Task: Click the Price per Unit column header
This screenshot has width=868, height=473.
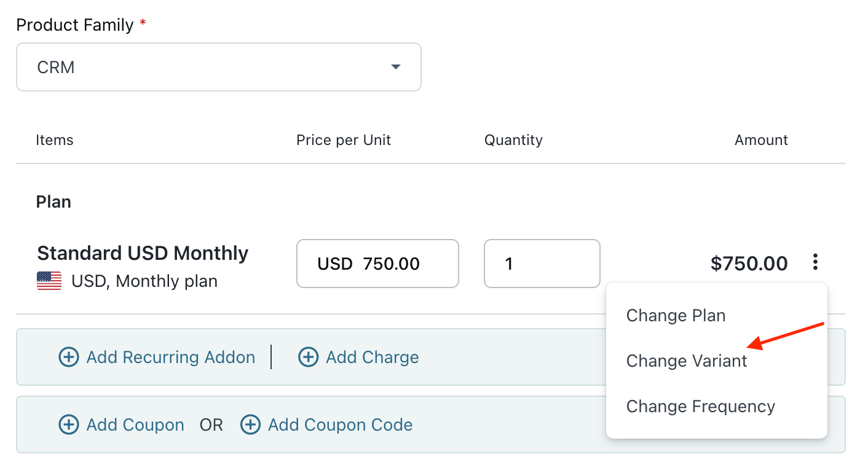Action: [x=343, y=140]
